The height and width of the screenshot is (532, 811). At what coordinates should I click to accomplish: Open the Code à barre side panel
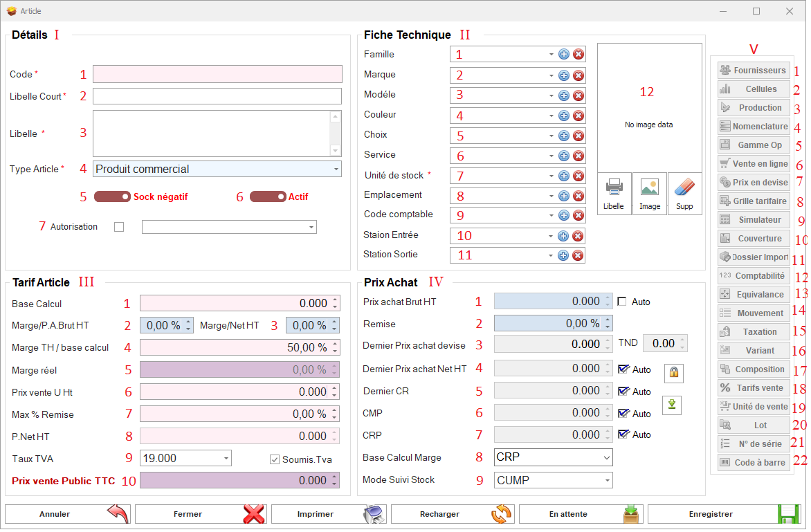753,463
